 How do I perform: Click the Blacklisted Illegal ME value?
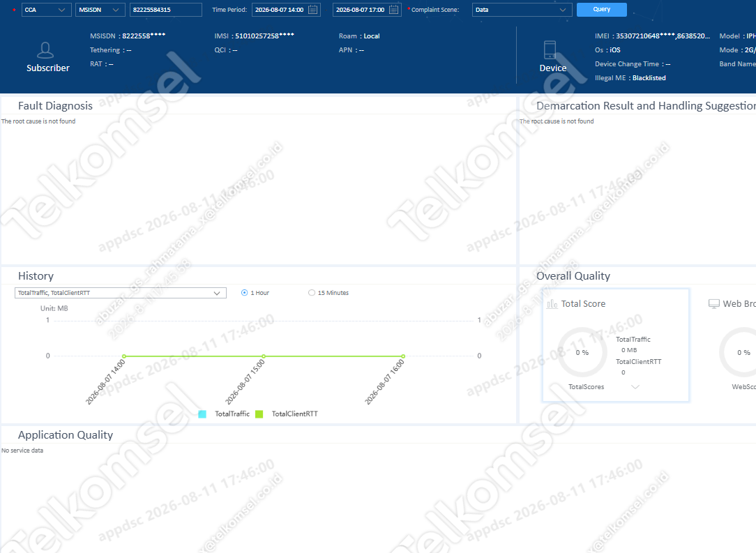click(x=649, y=77)
